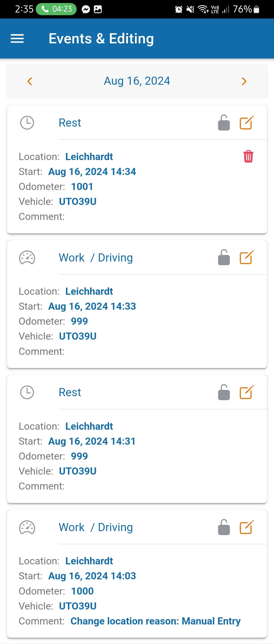Go to the previous day

coord(30,81)
